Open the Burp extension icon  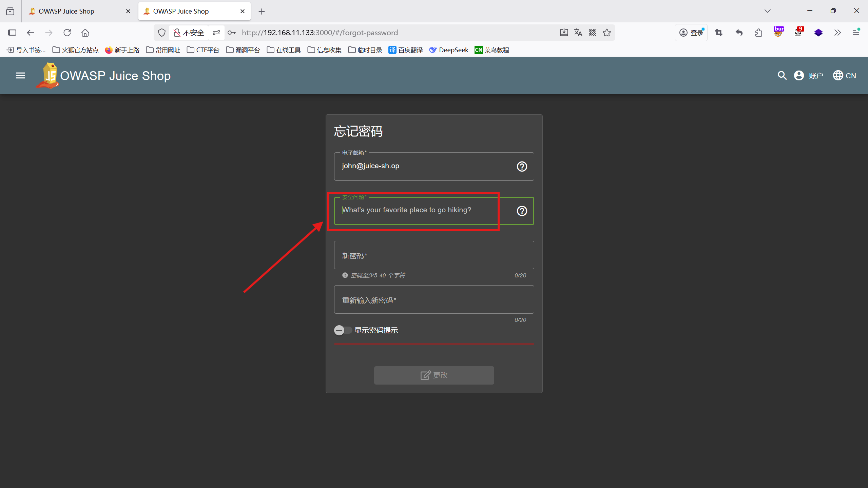coord(778,32)
